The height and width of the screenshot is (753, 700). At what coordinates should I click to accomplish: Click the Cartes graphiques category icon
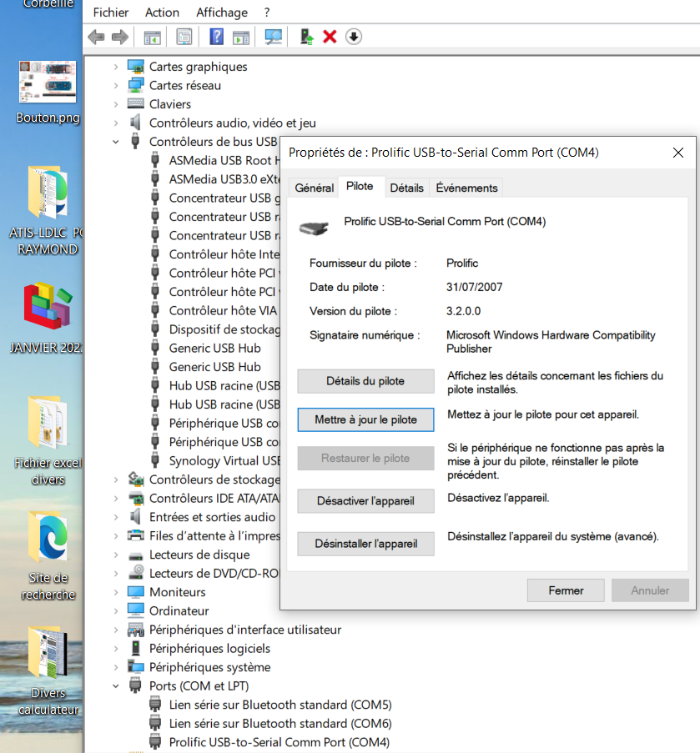(x=136, y=66)
